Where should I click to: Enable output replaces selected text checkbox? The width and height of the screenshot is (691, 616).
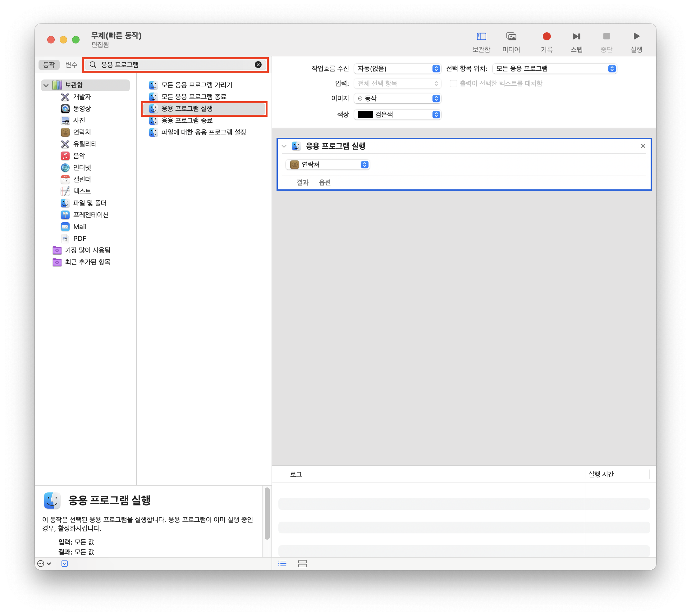point(453,84)
